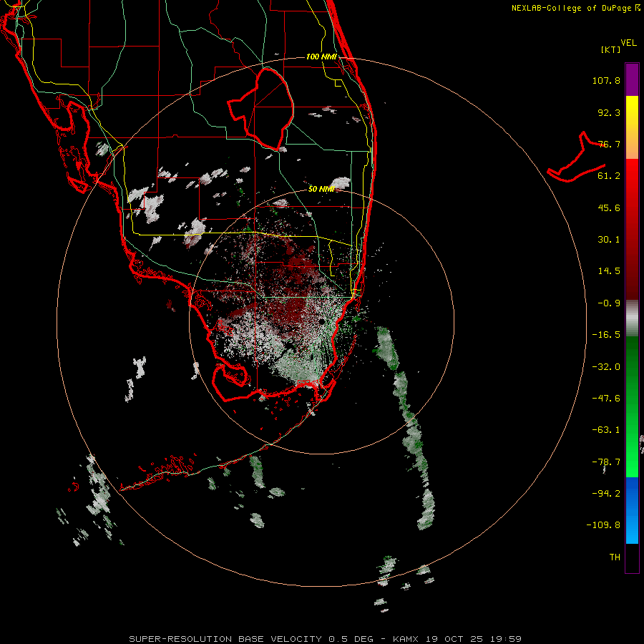Click the -32.0 value on the velocity scale
The height and width of the screenshot is (644, 644).
coord(606,367)
